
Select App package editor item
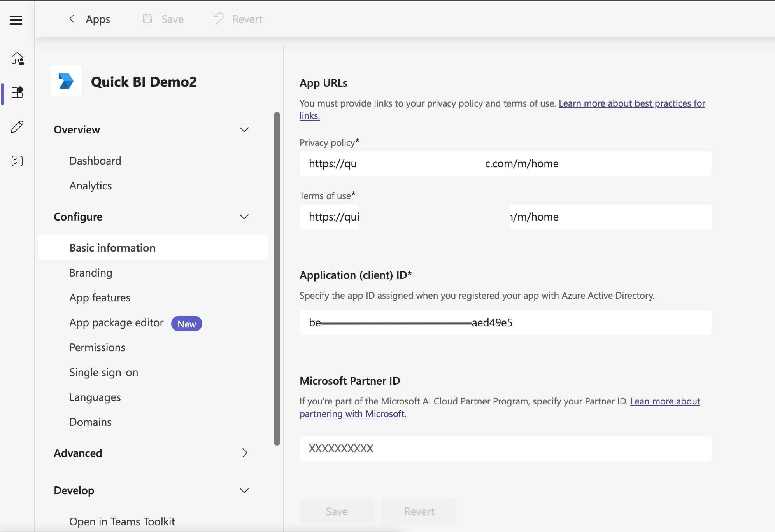coord(116,323)
